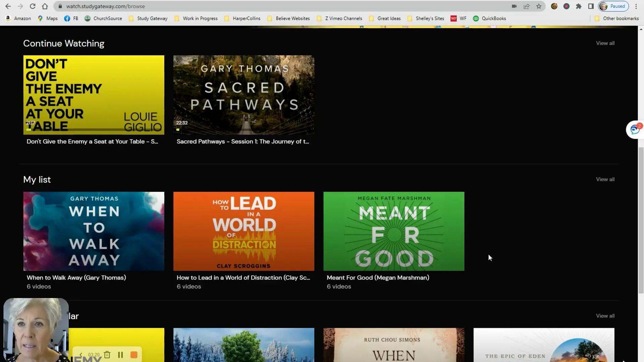The image size is (644, 362).
Task: Click the share page icon in address bar
Action: 526,6
